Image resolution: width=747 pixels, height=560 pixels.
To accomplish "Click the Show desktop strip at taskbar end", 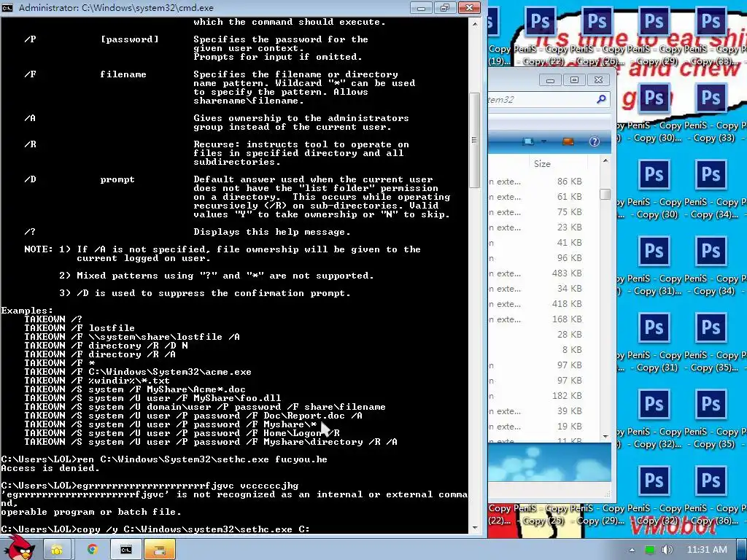I will (x=742, y=550).
